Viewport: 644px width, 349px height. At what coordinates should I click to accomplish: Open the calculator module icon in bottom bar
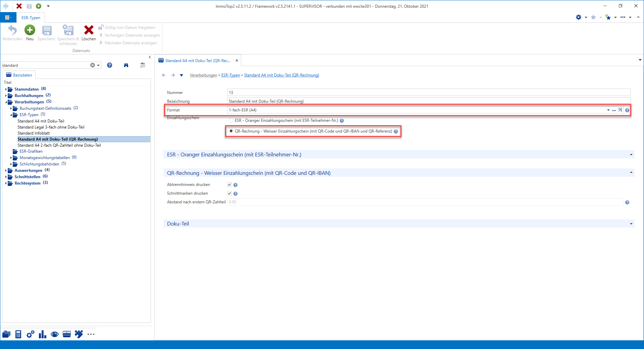[18, 334]
